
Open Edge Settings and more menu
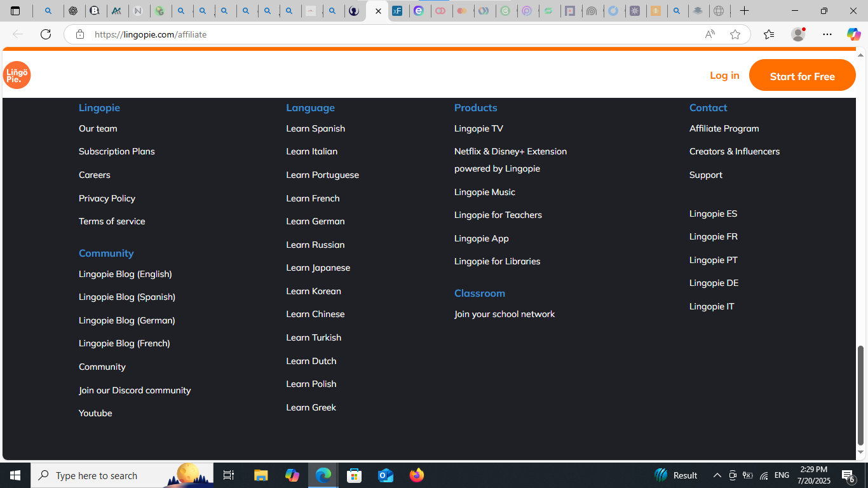click(x=827, y=34)
